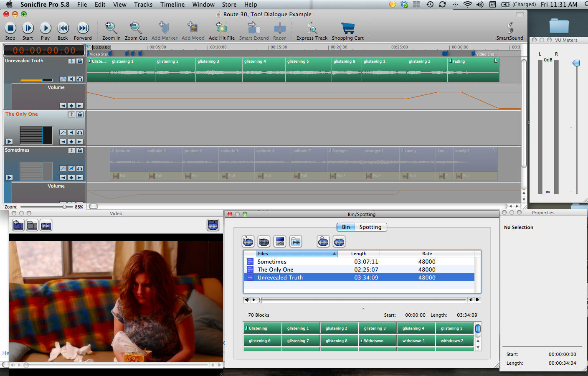This screenshot has width=588, height=376.
Task: Open the Store menu
Action: pos(229,5)
